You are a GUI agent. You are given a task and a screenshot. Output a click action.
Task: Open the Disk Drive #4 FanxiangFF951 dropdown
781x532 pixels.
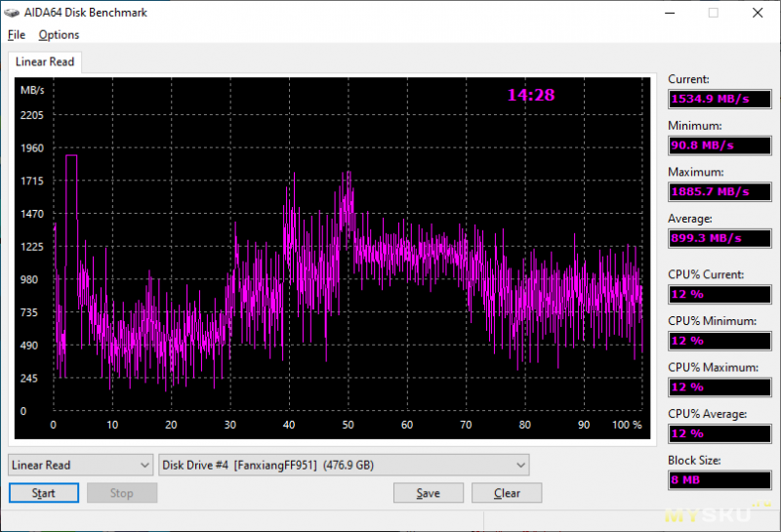coord(344,466)
